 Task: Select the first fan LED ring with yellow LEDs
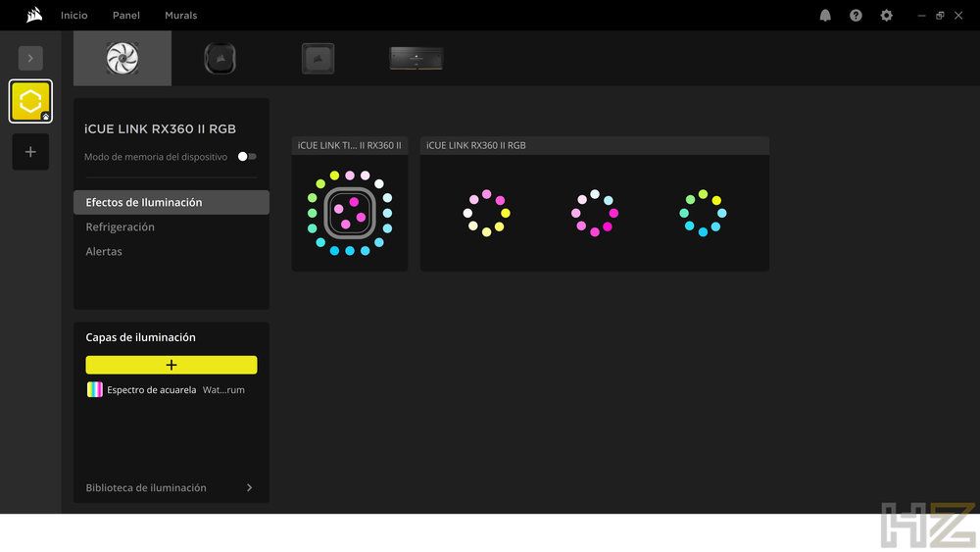(486, 213)
